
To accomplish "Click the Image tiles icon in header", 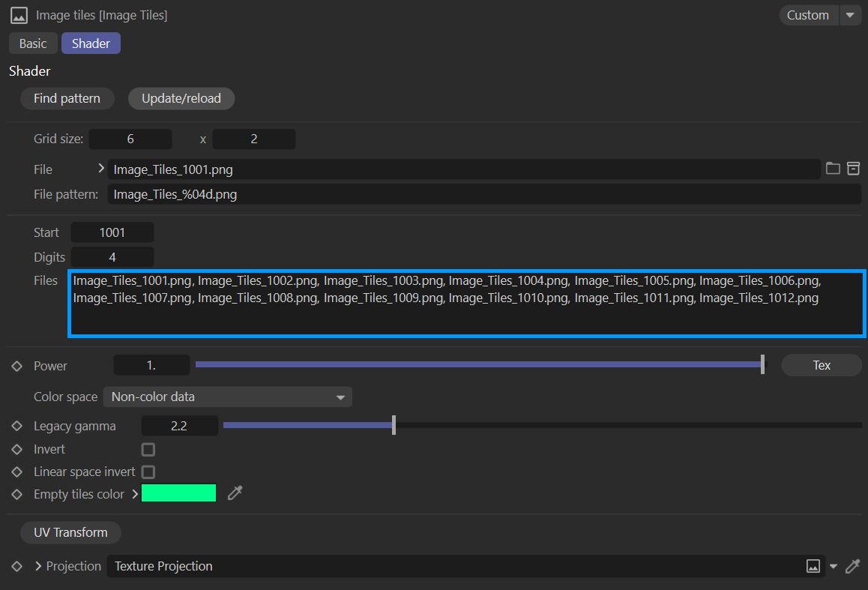I will pyautogui.click(x=19, y=15).
